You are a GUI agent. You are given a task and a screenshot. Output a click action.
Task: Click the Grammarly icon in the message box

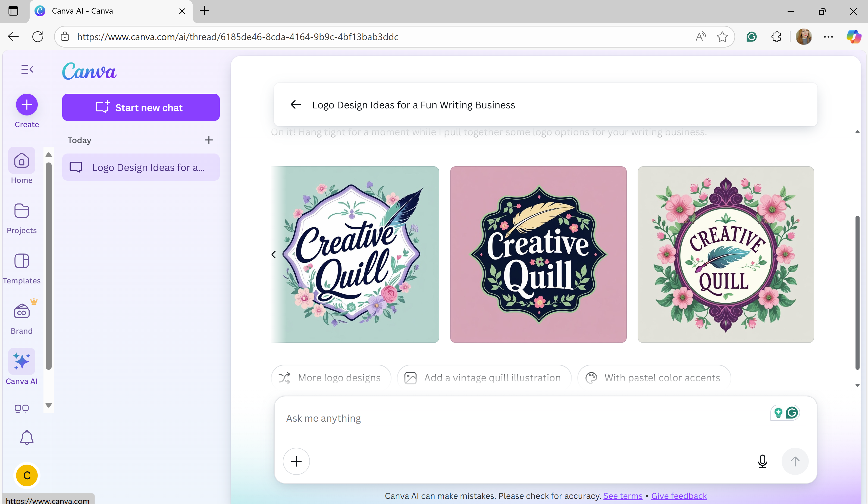click(792, 412)
